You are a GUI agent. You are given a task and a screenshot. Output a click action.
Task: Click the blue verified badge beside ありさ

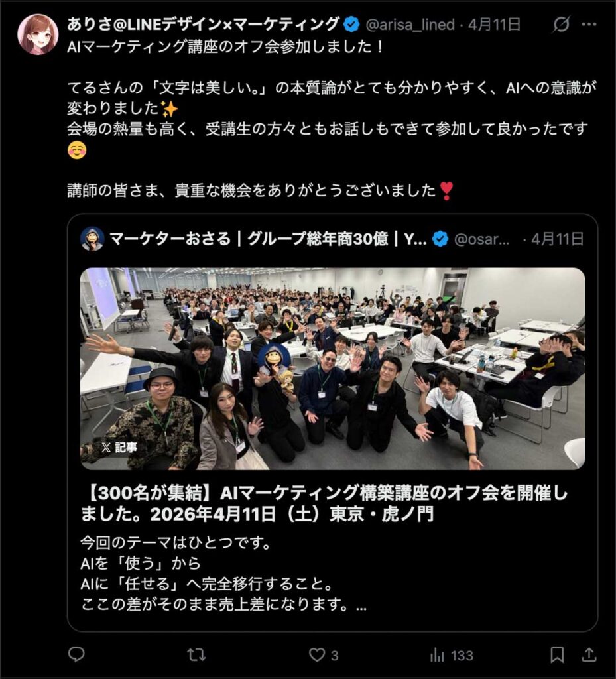[x=351, y=25]
